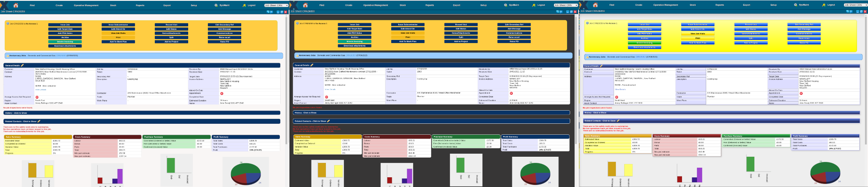This screenshot has width=868, height=187.
Task: Toggle Appointment red cross in dark-themed window
Action: click(x=511, y=93)
